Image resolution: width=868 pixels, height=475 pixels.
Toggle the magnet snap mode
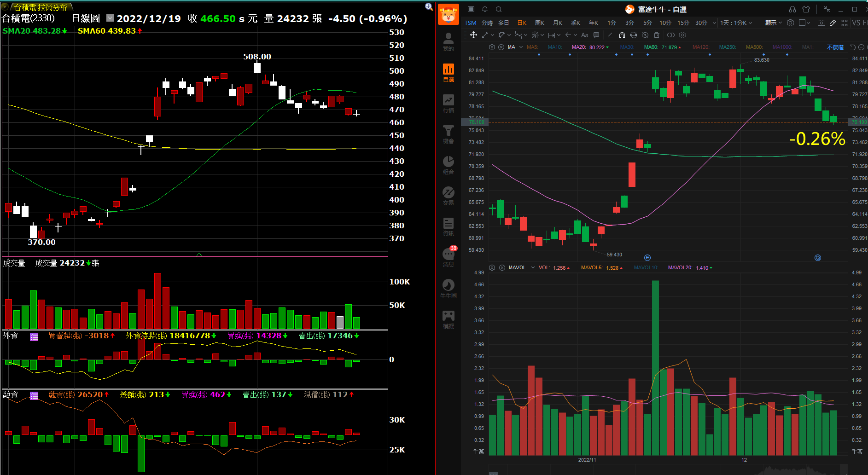622,35
